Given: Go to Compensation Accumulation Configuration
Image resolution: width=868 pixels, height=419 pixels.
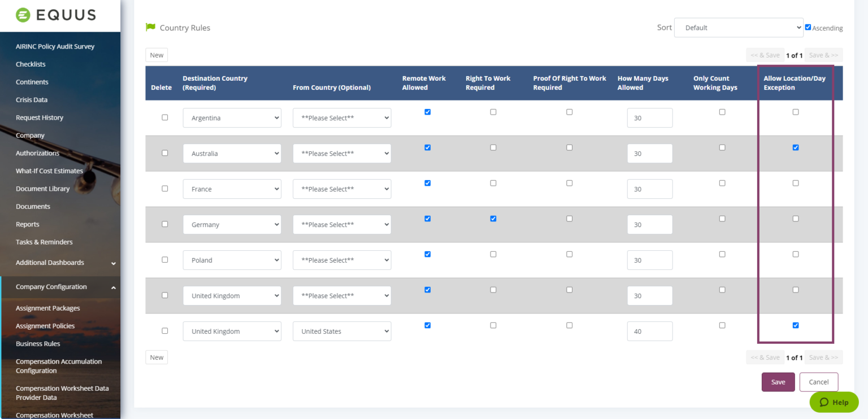Looking at the screenshot, I should [59, 366].
